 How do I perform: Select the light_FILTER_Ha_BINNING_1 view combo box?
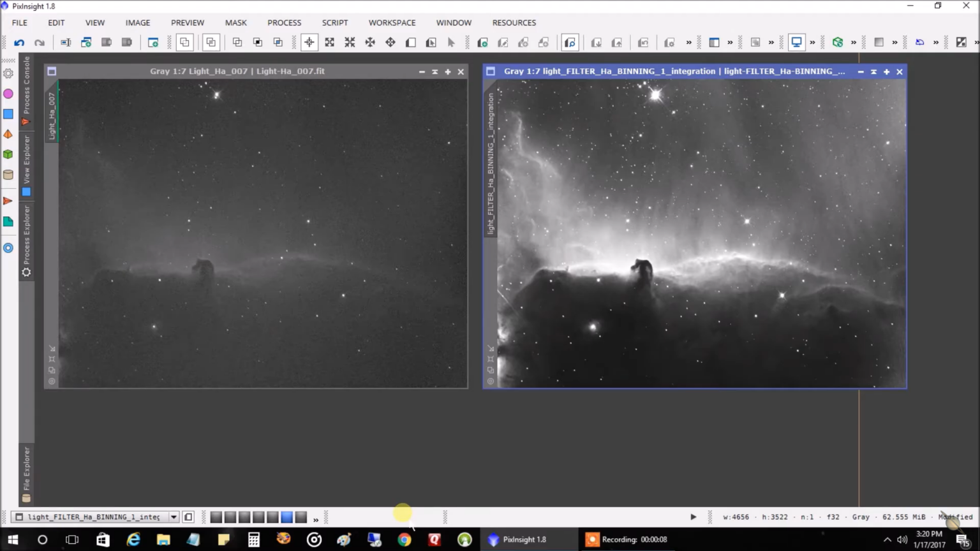[96, 517]
